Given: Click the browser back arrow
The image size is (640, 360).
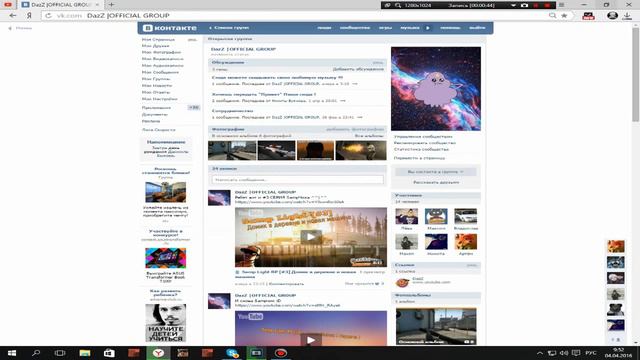Looking at the screenshot, I should tap(13, 16).
